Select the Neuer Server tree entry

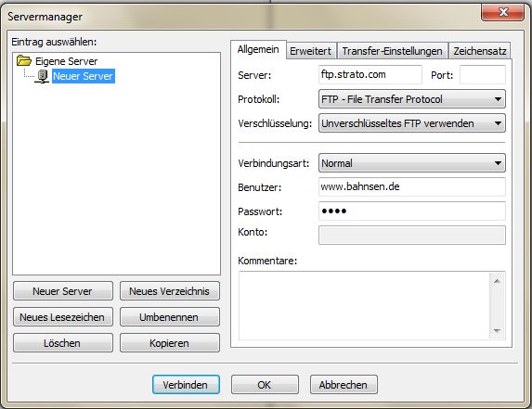[84, 76]
